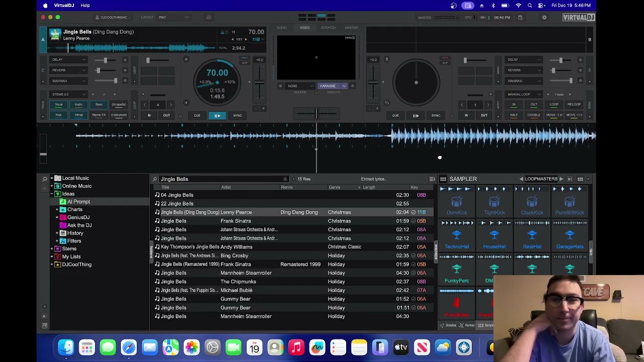Clear the Jingle Bells search field
This screenshot has height=362, width=644.
coord(285,179)
